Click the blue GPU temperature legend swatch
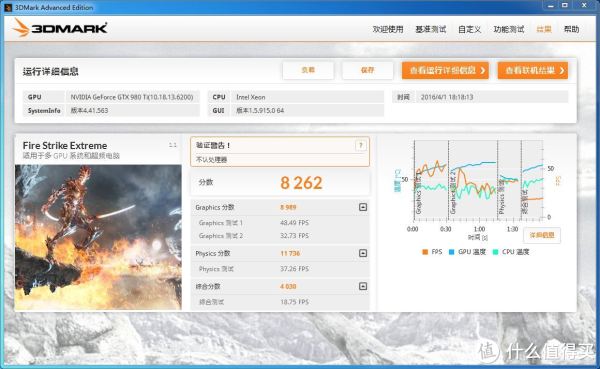The height and width of the screenshot is (369, 600). tap(451, 252)
